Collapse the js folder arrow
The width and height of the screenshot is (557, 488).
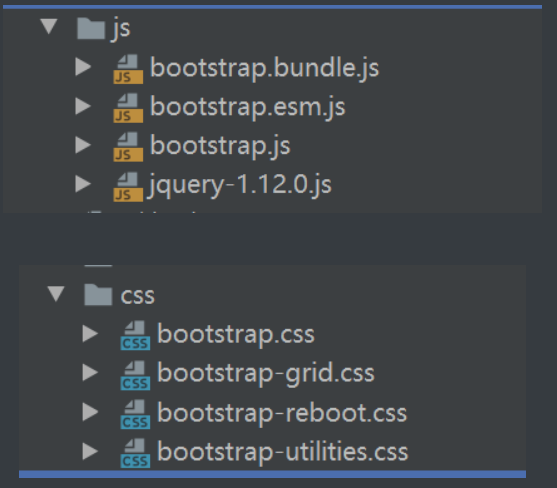pyautogui.click(x=49, y=27)
